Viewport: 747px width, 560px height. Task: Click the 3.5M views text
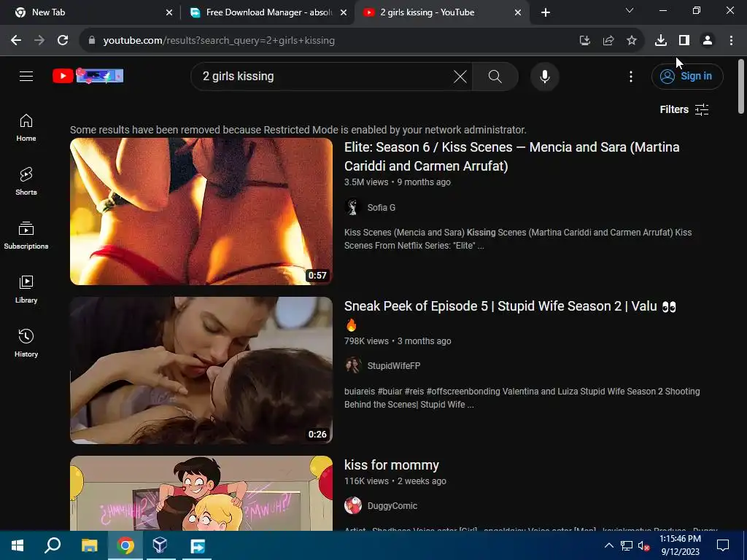coord(366,182)
